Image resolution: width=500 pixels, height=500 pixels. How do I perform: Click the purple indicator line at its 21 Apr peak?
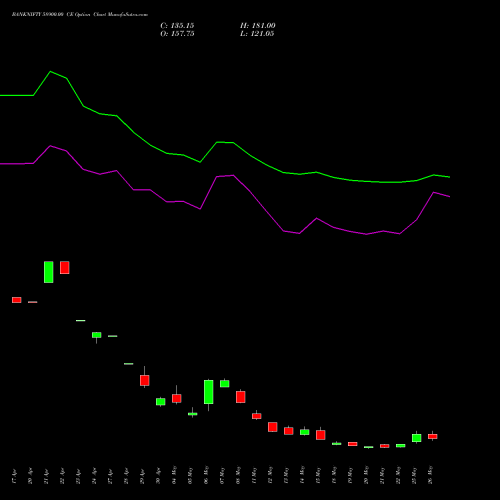[x=50, y=146]
